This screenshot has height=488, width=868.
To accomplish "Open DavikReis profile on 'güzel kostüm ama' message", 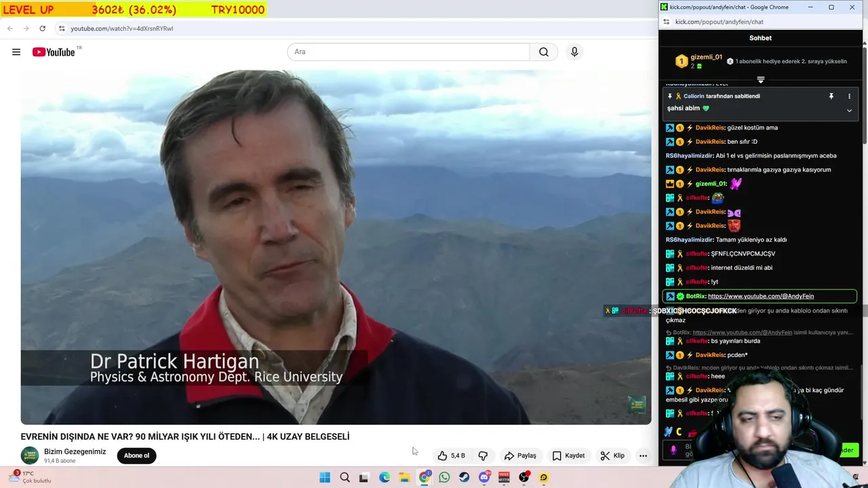I will [710, 127].
